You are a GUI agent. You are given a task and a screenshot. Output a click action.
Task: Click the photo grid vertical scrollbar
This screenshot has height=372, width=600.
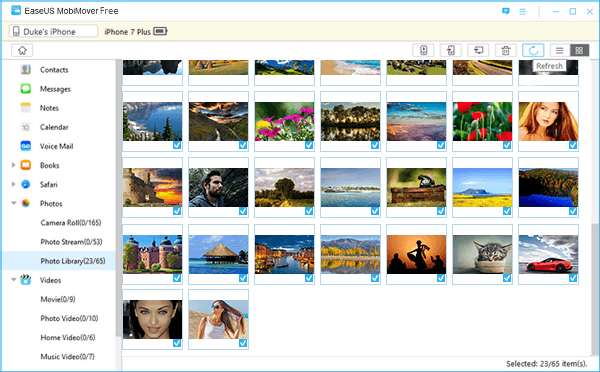click(x=595, y=291)
